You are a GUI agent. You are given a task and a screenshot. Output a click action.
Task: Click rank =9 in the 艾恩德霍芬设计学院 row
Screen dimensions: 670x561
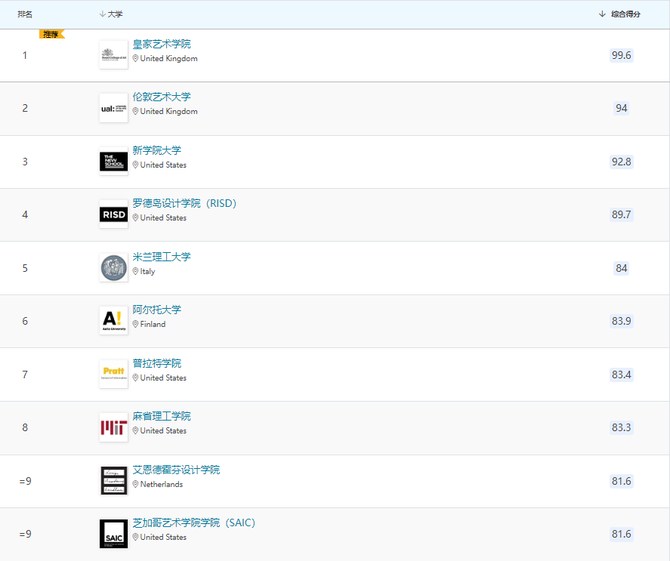pyautogui.click(x=25, y=481)
